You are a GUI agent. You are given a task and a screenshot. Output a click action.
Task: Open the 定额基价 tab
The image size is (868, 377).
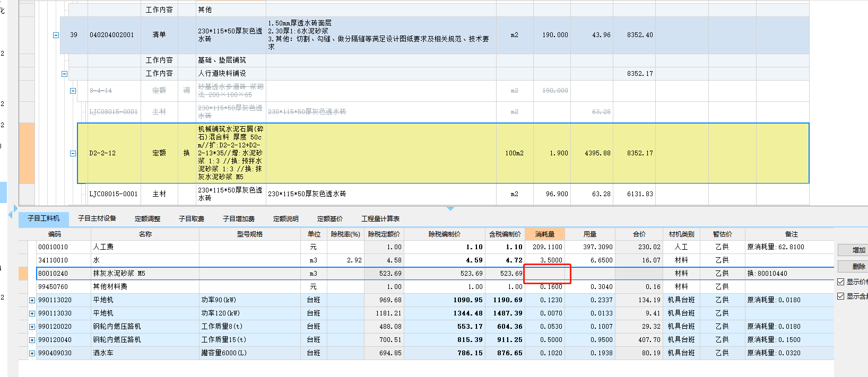(330, 218)
